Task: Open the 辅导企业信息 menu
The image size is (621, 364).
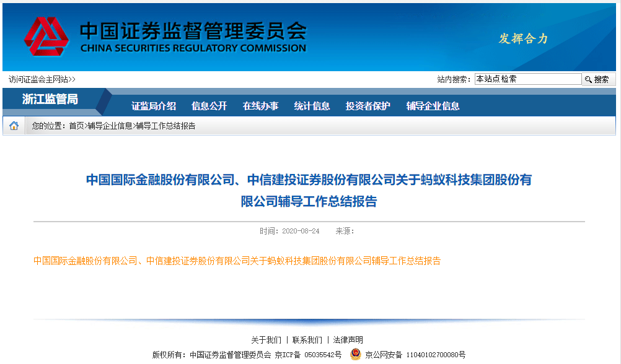Action: (x=433, y=106)
